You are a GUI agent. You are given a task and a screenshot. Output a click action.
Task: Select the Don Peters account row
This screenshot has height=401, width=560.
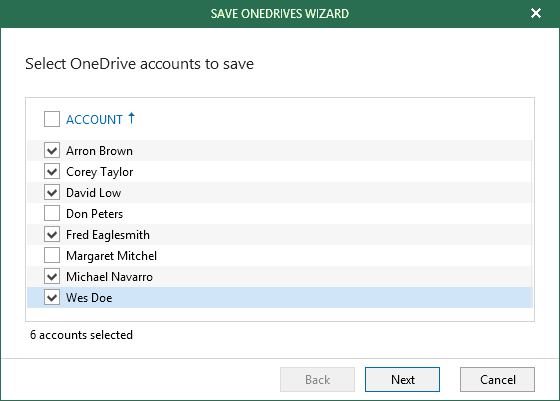click(x=280, y=214)
